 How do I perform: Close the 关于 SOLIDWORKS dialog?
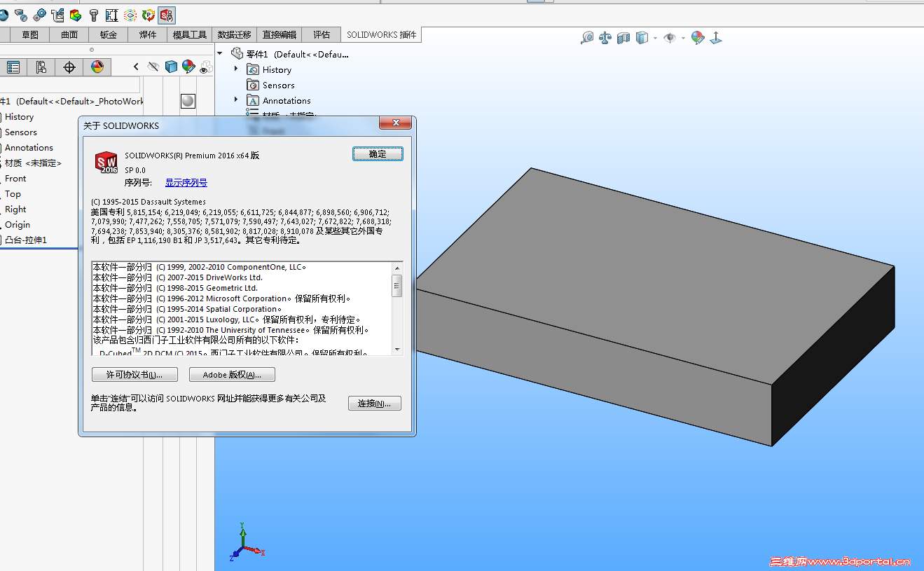click(x=395, y=123)
